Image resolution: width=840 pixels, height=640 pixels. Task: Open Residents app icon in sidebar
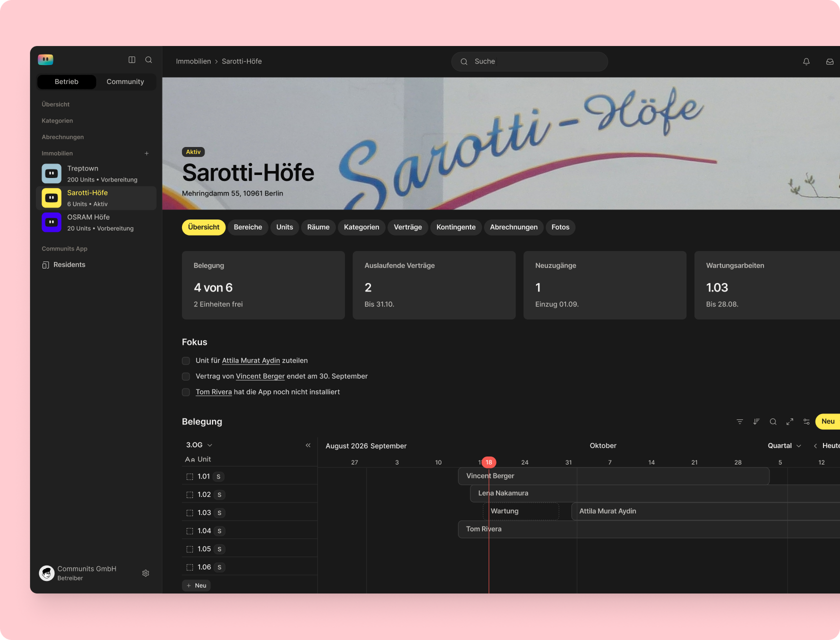pyautogui.click(x=45, y=265)
